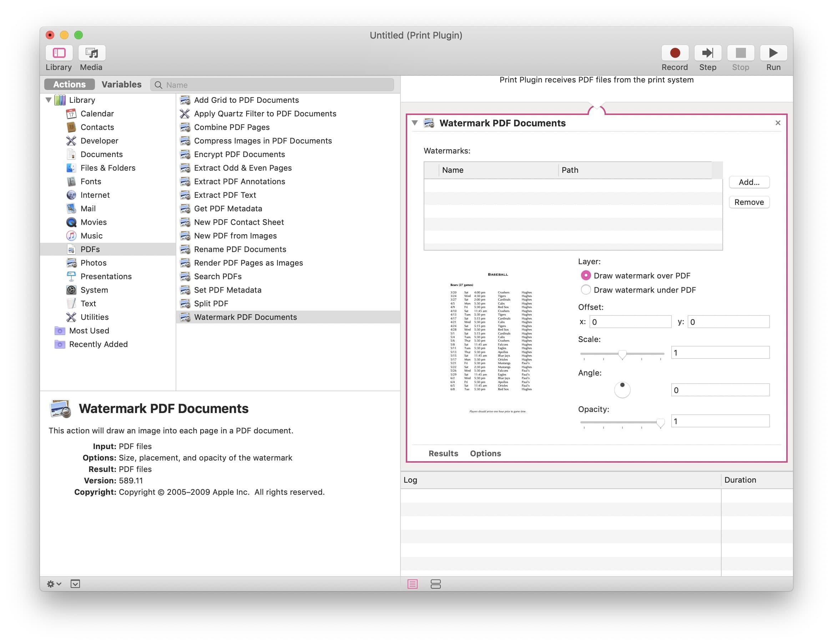Collapse the Watermark PDF Documents action
833x644 pixels.
pyautogui.click(x=415, y=123)
